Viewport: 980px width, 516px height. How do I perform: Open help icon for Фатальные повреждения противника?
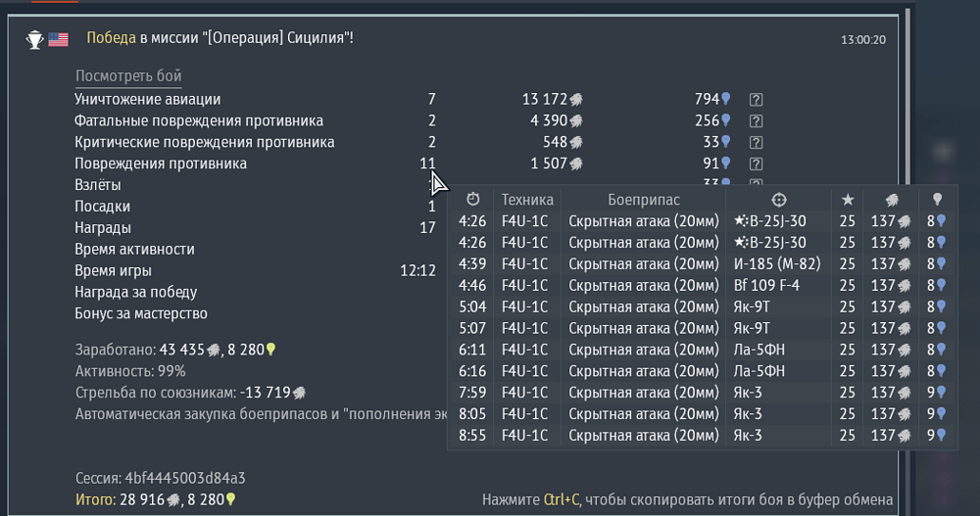pyautogui.click(x=756, y=121)
